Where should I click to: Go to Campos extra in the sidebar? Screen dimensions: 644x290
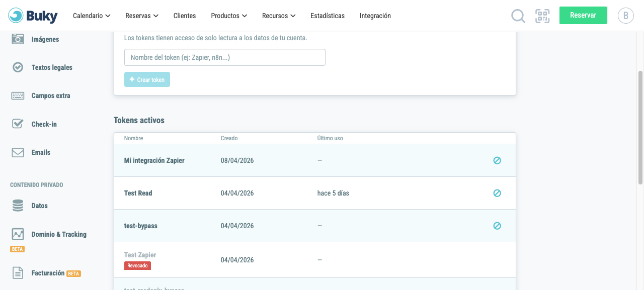51,95
